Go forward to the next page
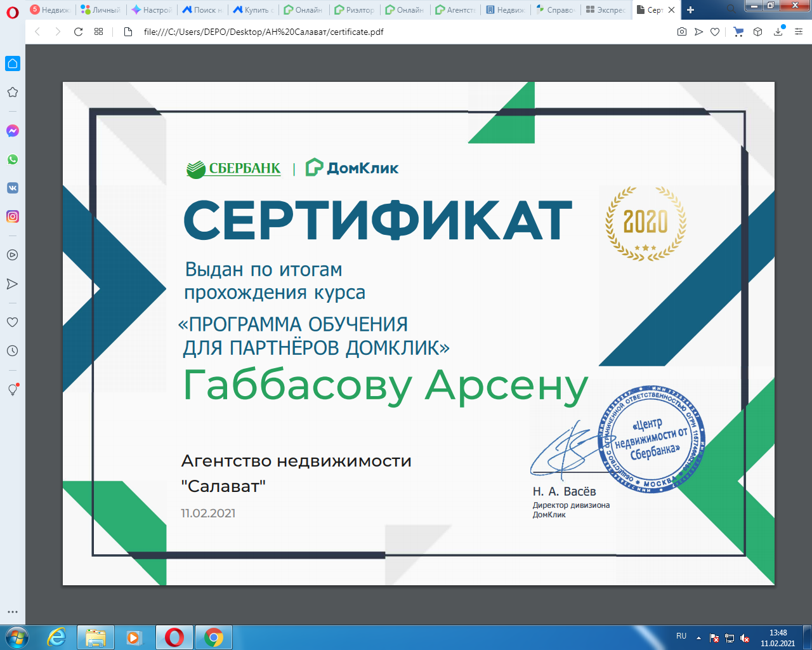This screenshot has height=650, width=812. click(58, 32)
